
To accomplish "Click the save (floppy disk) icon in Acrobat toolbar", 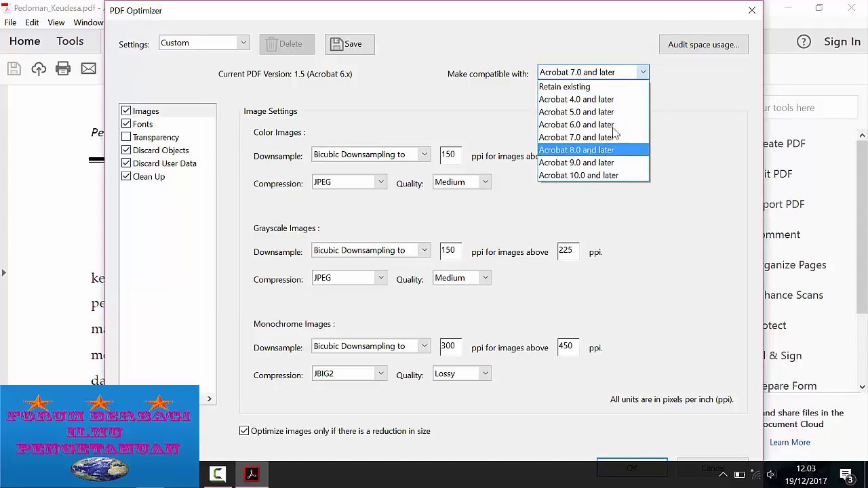I will (x=14, y=68).
